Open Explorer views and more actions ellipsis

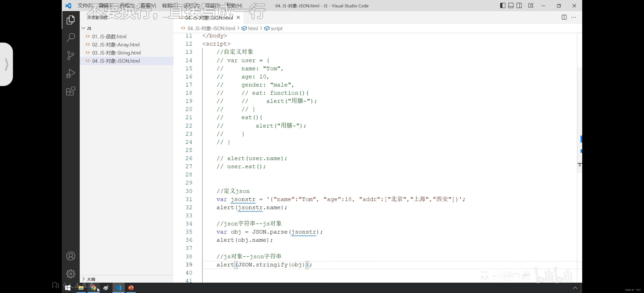click(165, 17)
